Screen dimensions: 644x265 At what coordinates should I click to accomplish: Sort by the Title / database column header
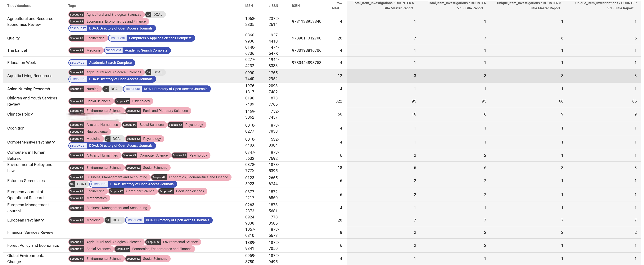pos(19,6)
